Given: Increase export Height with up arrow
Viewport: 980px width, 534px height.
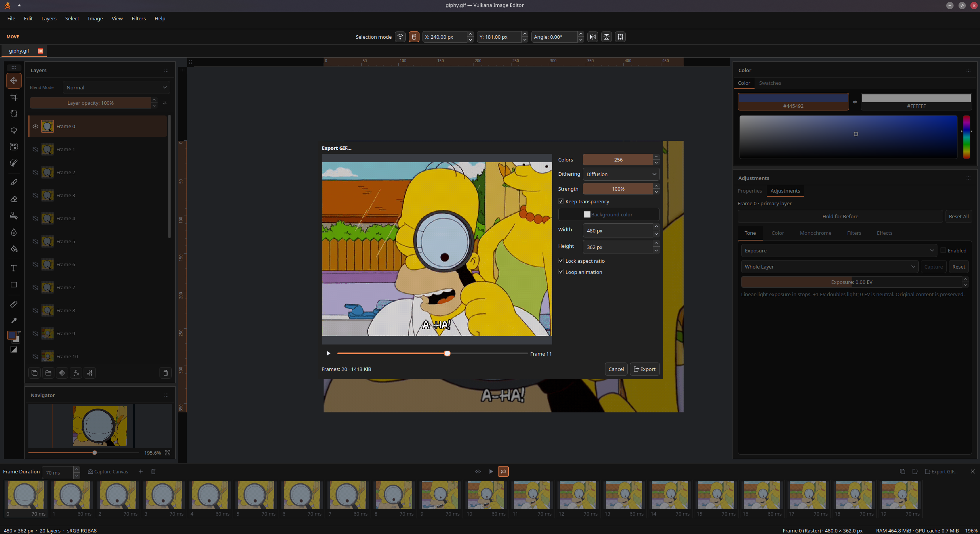Looking at the screenshot, I should [x=656, y=243].
